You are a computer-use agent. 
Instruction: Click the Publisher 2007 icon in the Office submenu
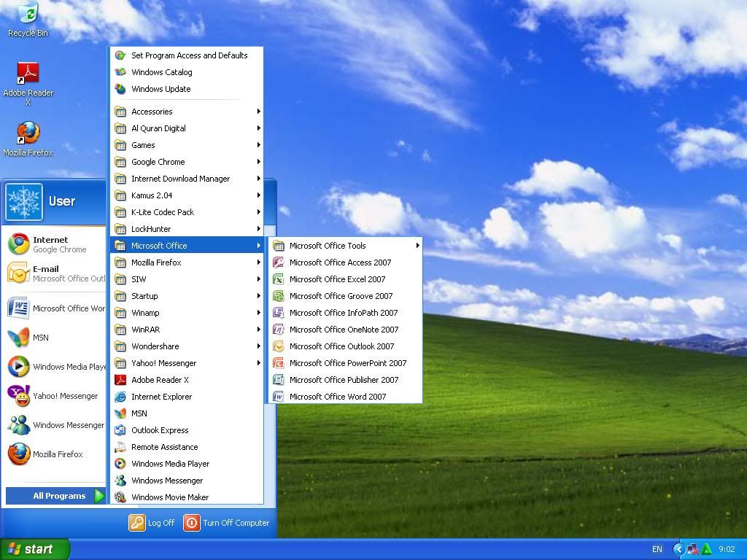(x=278, y=379)
